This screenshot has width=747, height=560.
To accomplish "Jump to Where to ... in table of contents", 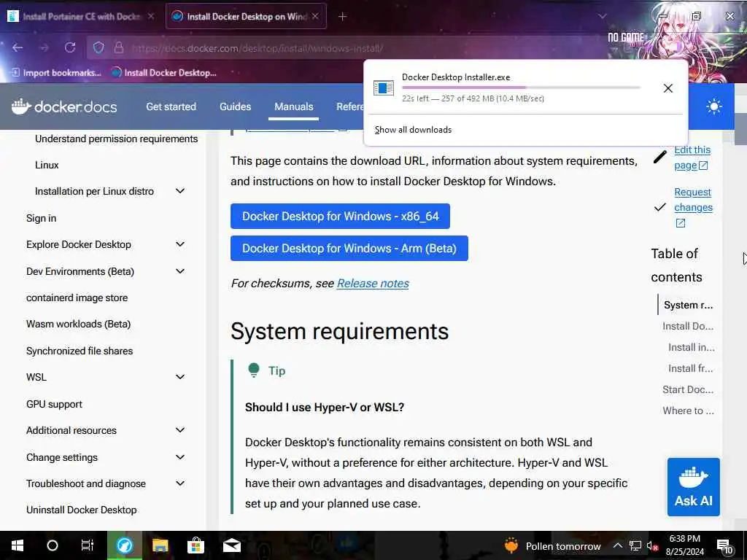I will click(689, 411).
